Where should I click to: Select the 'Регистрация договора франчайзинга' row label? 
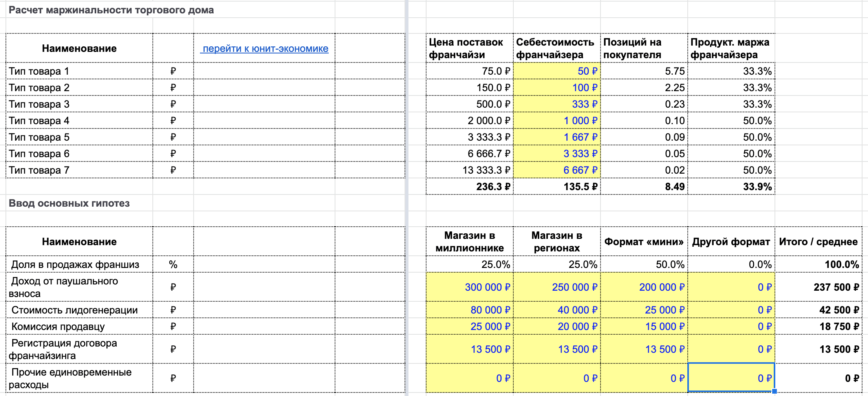(63, 349)
